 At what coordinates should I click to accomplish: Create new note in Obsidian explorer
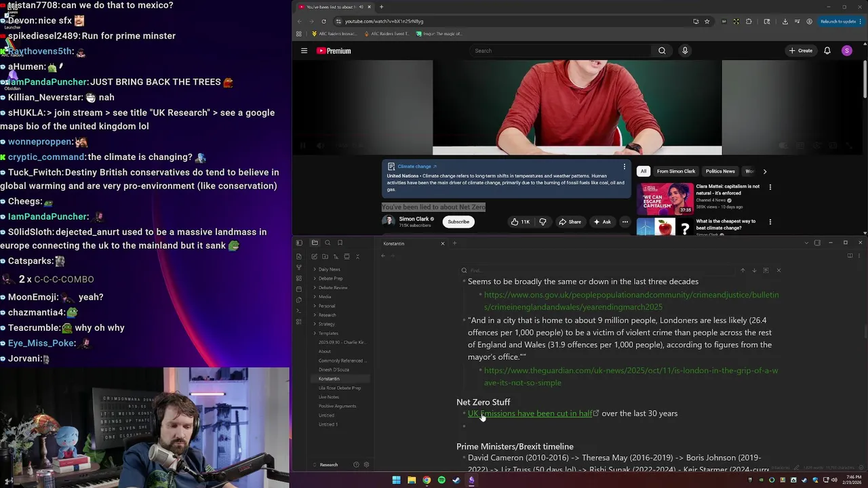(x=314, y=256)
